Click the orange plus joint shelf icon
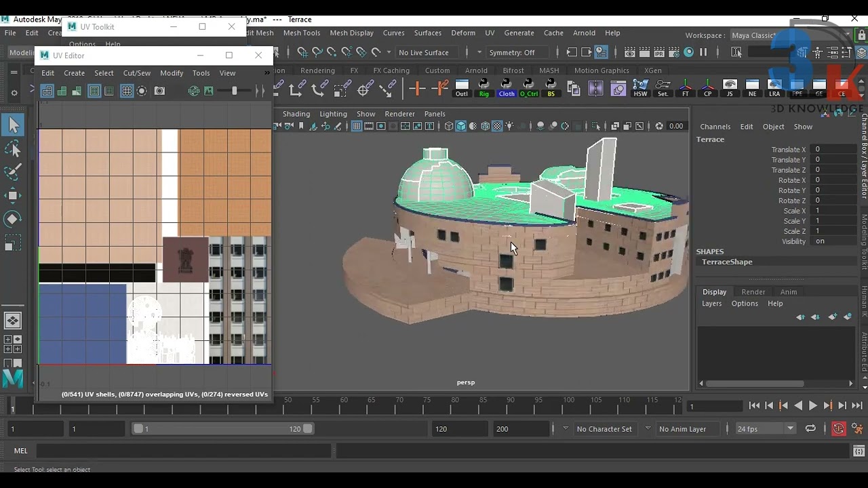868x488 pixels. pyautogui.click(x=417, y=88)
